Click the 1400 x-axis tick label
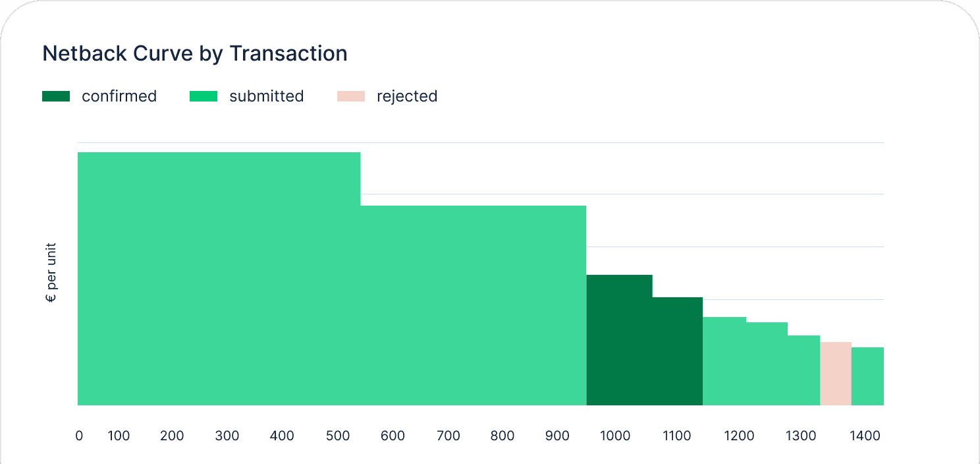 [x=864, y=436]
